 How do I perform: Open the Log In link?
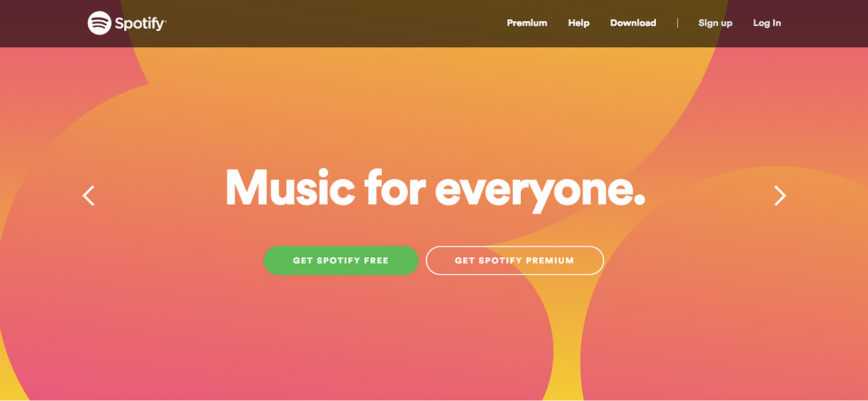(x=767, y=23)
